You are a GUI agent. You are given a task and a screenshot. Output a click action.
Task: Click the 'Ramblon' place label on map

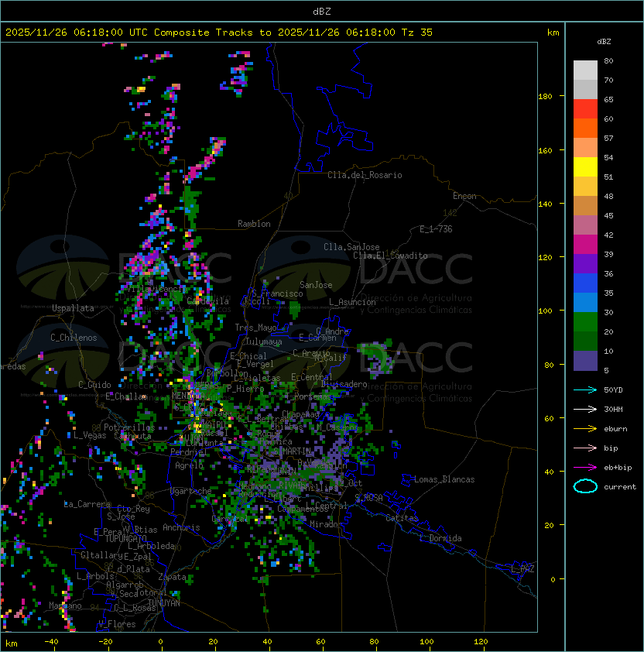[x=254, y=224]
